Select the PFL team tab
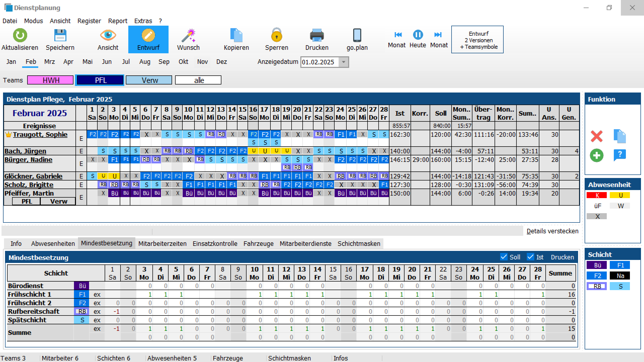The image size is (644, 362). tap(100, 80)
